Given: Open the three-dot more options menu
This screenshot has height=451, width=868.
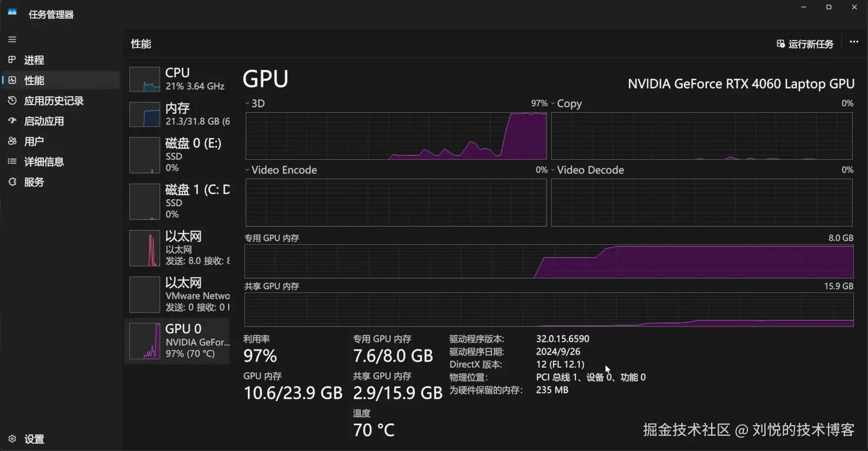Looking at the screenshot, I should [854, 42].
